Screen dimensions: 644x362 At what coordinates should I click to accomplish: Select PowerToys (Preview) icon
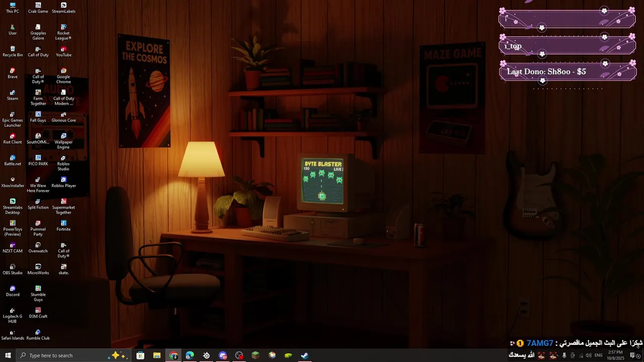pos(13,228)
